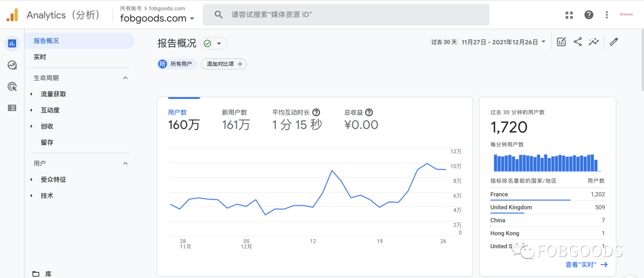This screenshot has height=278, width=644.
Task: Click the edit pencil icon
Action: pyautogui.click(x=614, y=42)
